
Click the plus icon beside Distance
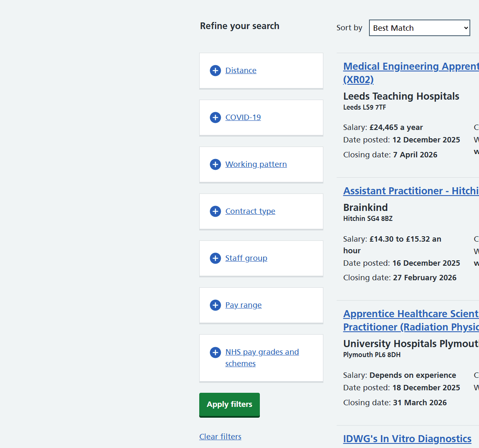tap(215, 71)
